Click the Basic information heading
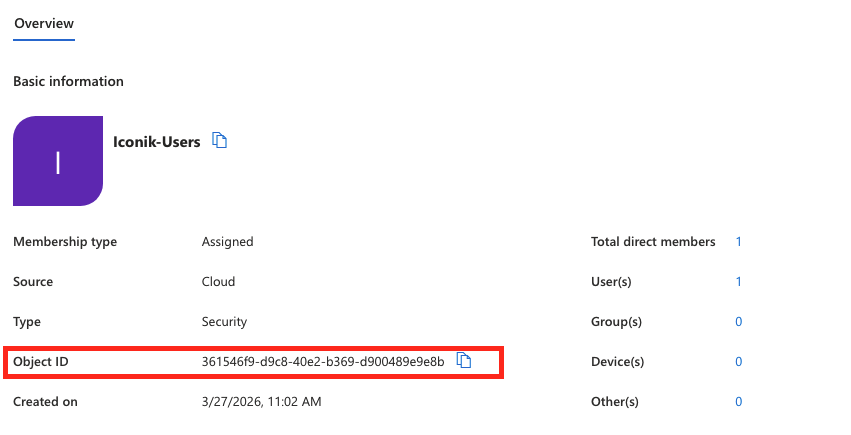Image resolution: width=851 pixels, height=435 pixels. [68, 81]
